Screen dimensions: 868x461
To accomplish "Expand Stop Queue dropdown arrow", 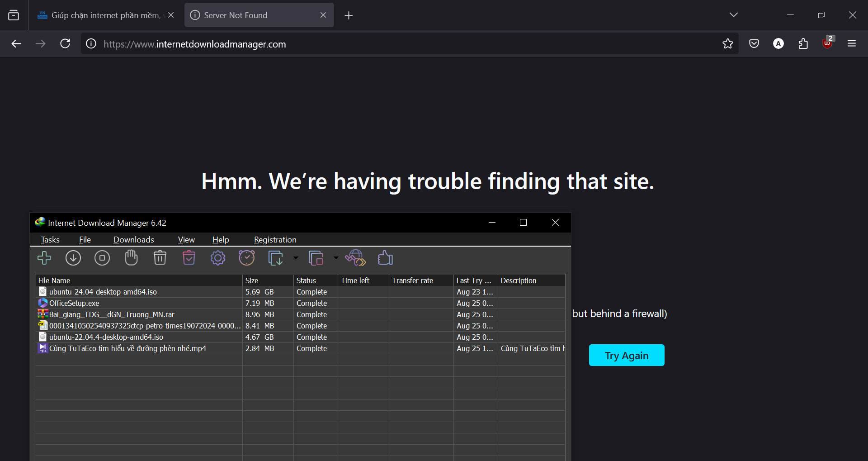I will coord(336,258).
